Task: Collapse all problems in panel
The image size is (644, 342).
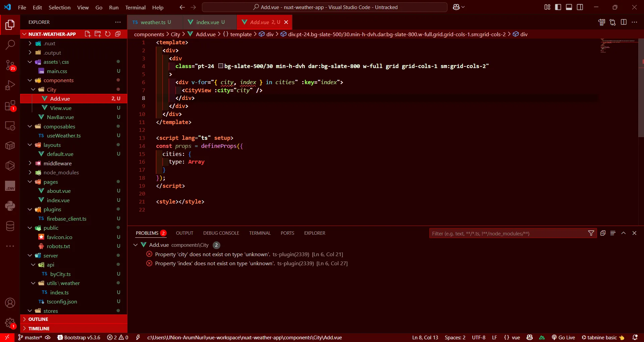Action: click(603, 233)
